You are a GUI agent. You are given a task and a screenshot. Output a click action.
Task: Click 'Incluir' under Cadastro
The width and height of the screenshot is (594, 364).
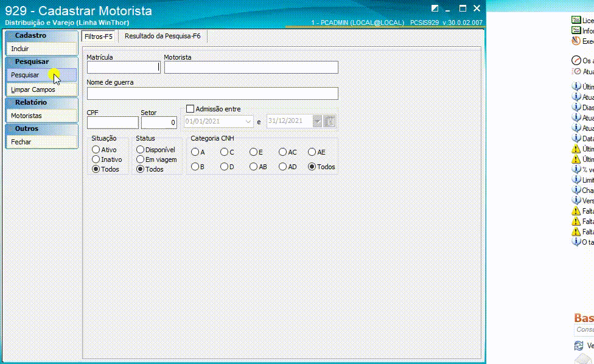coord(41,49)
